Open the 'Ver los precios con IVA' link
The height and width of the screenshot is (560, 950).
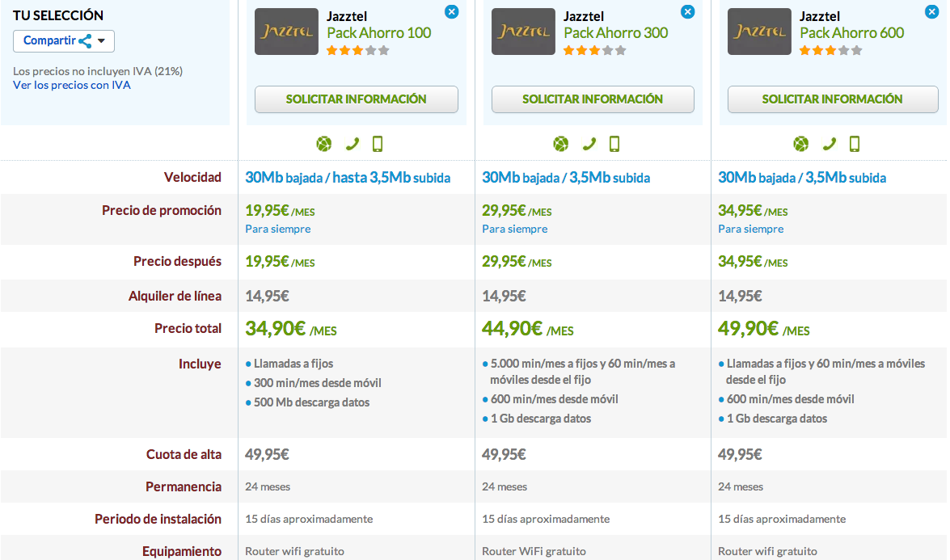point(71,86)
